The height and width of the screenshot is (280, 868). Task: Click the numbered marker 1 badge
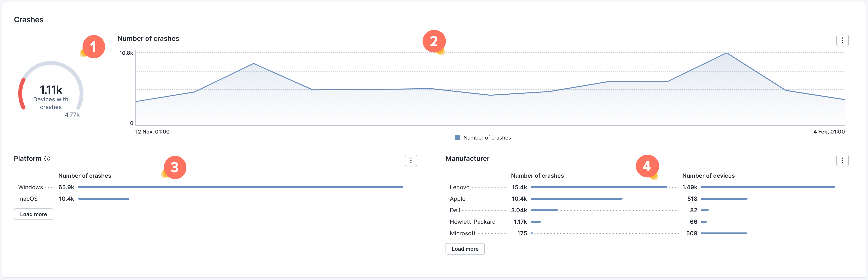coord(93,47)
